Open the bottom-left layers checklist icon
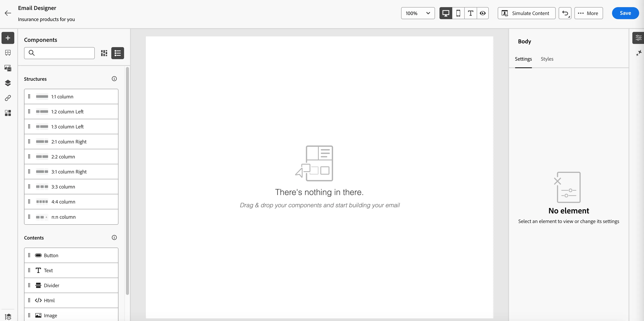This screenshot has height=321, width=644. click(8, 316)
